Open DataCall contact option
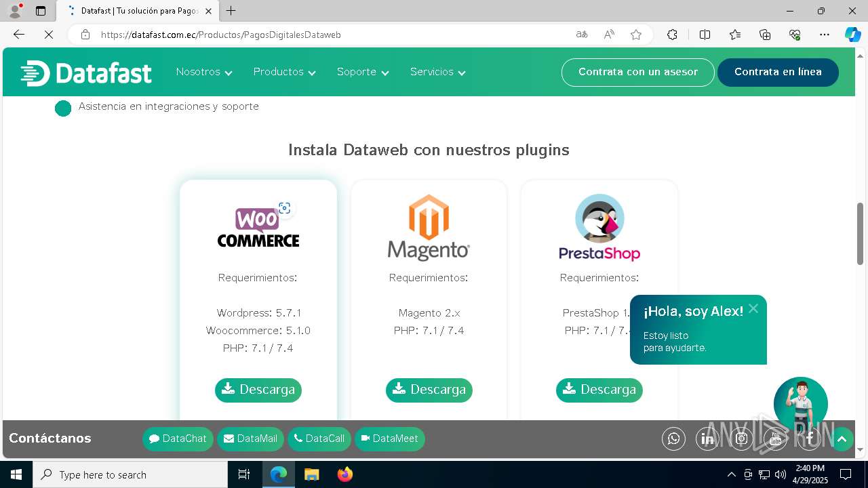Image resolution: width=868 pixels, height=488 pixels. (x=319, y=439)
